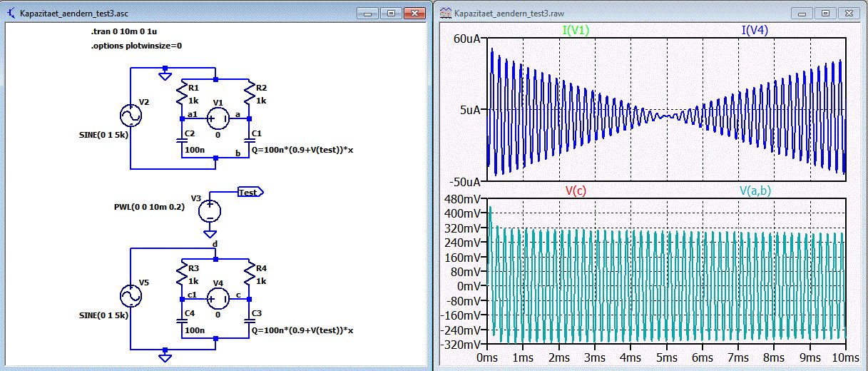868x371 pixels.
Task: Click the 60uA axis label
Action: [x=466, y=39]
